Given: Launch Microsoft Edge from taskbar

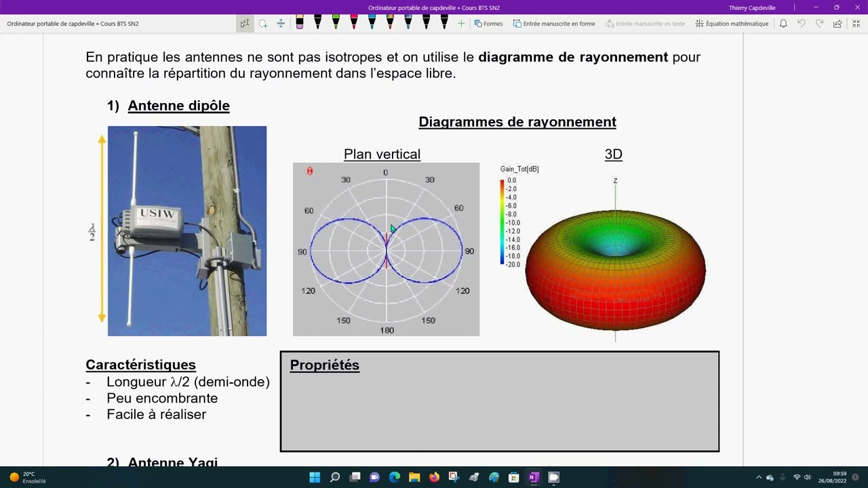Looking at the screenshot, I should tap(395, 477).
